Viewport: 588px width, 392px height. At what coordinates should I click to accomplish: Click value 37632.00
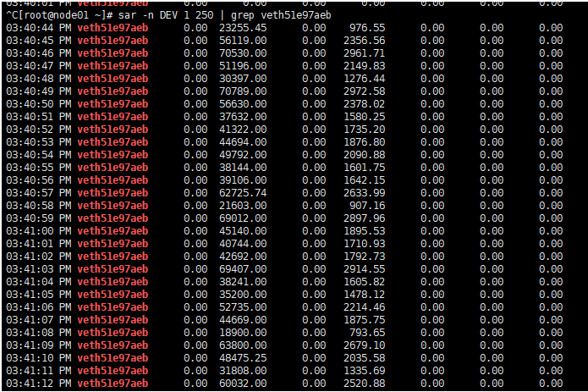point(243,117)
